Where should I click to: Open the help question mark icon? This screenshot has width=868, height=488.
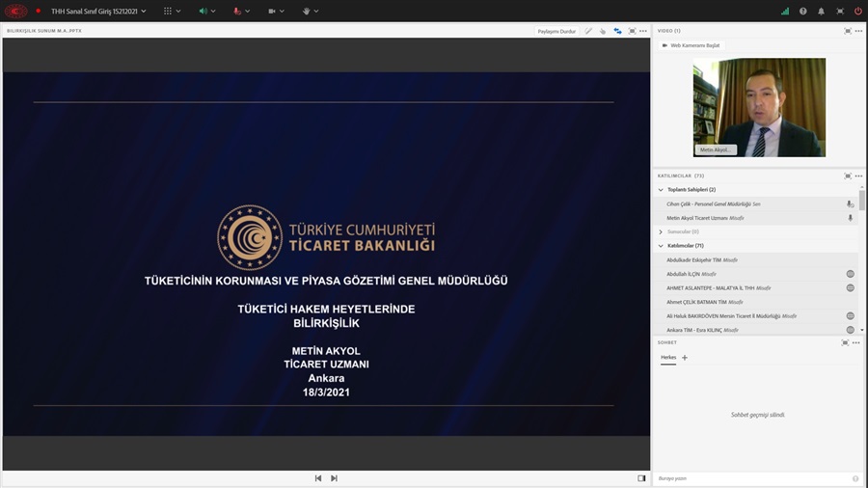(802, 11)
